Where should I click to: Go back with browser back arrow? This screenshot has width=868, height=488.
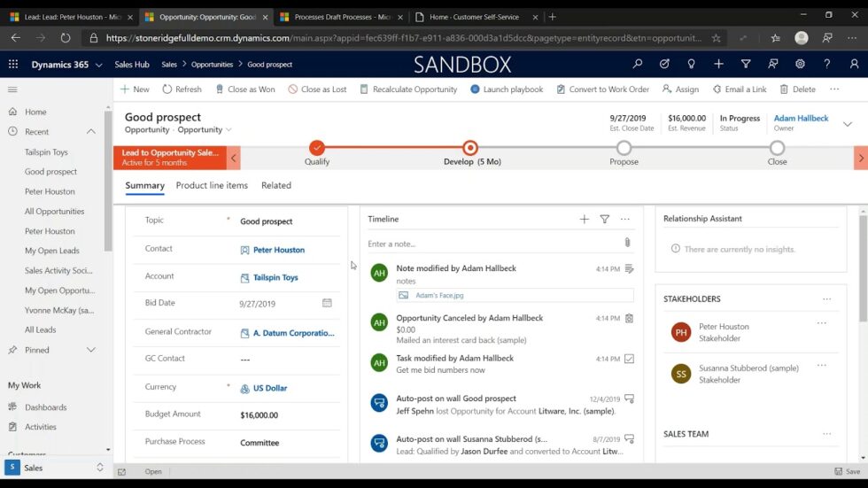[16, 37]
